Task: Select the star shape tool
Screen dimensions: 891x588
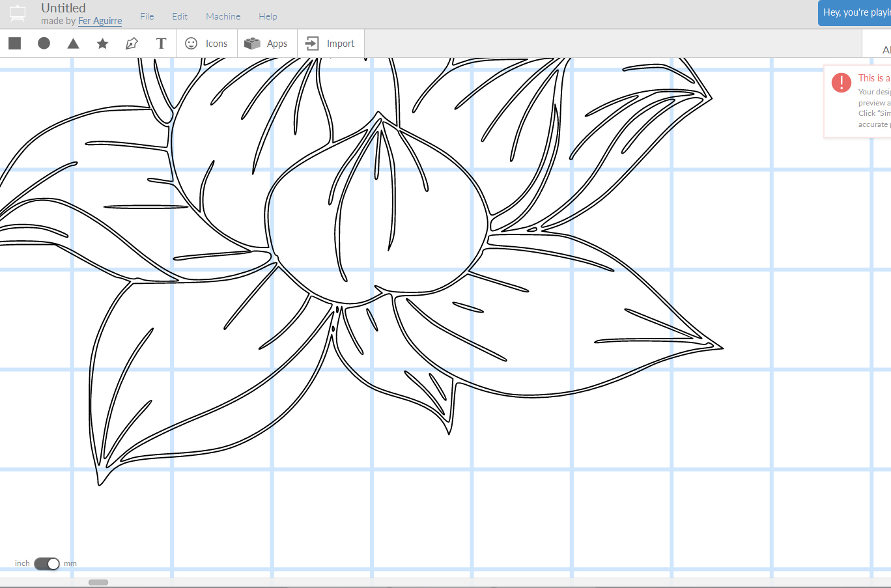Action: point(102,44)
